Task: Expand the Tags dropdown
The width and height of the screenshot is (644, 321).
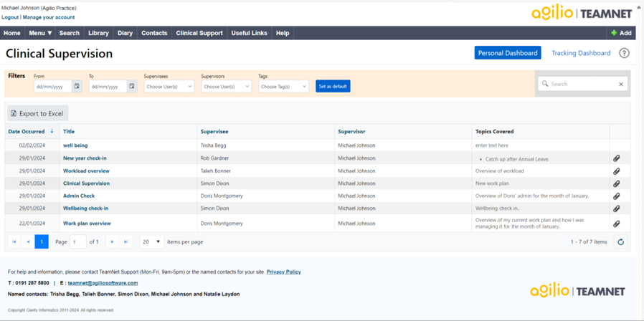Action: coord(283,87)
